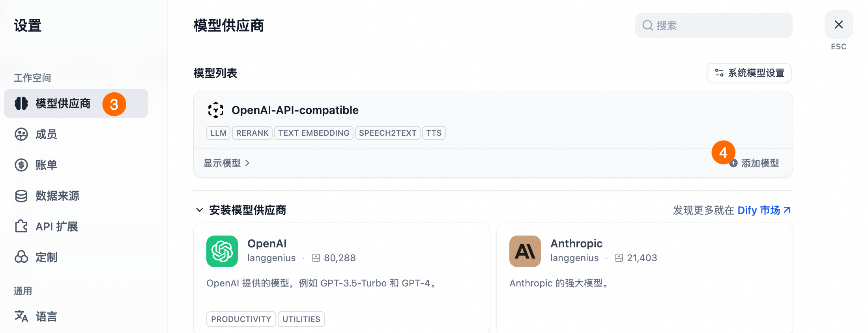Screen dimensions: 868x333
Task: Click the plus icon next to 添加模型
Action: pyautogui.click(x=733, y=163)
